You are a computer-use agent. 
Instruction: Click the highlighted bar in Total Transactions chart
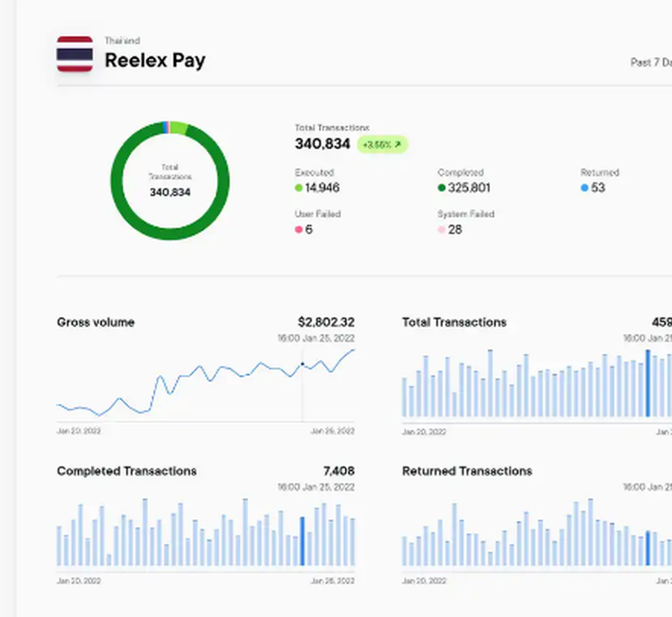[x=648, y=383]
